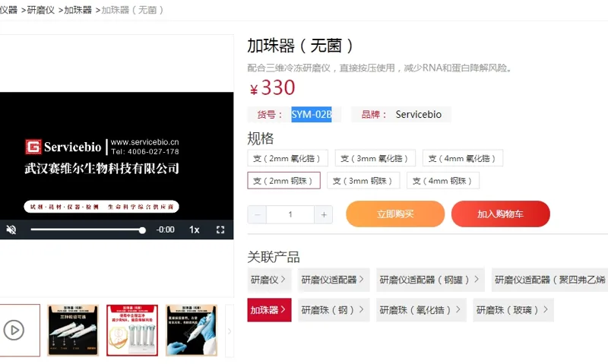Focus the quantity input field
This screenshot has width=608, height=364.
290,214
